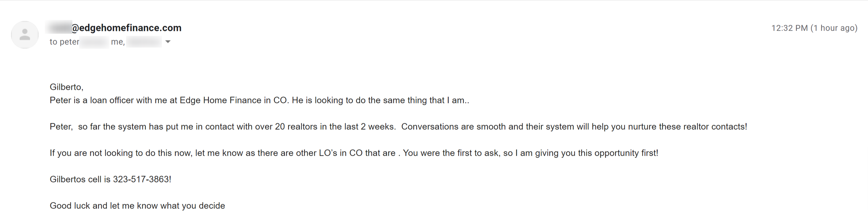This screenshot has height=222, width=868.
Task: Click the "Good luck and let me know" line
Action: pos(137,205)
